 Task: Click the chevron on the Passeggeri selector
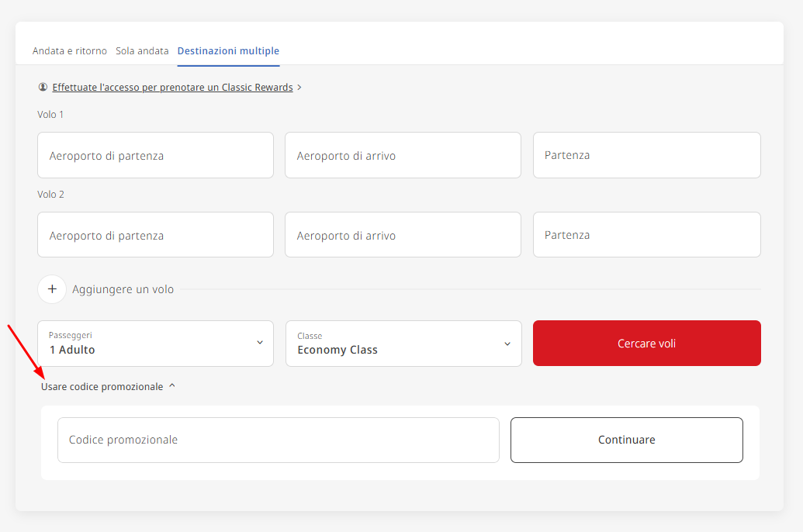pos(260,343)
